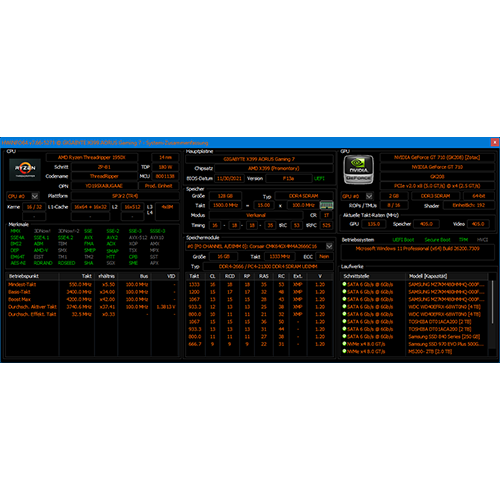Image resolution: width=500 pixels, height=500 pixels.
Task: Click the GIGABYTE X399 AORUS Gaming 7 mainboard field
Action: pyautogui.click(x=259, y=159)
